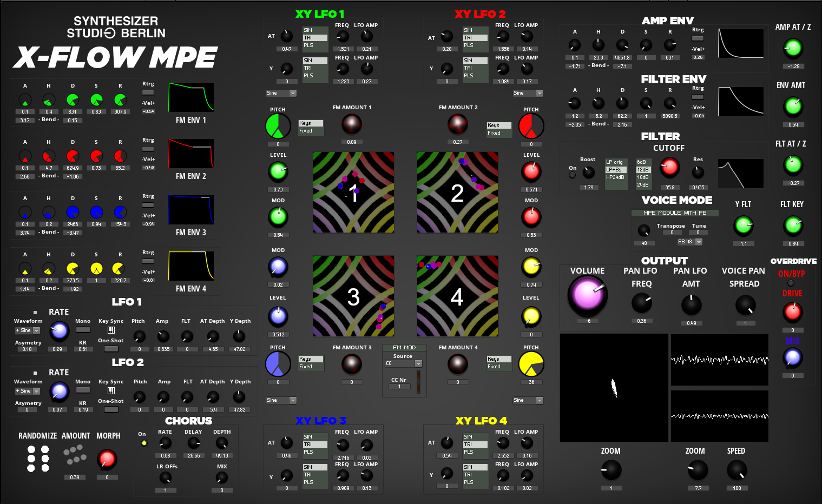Screen dimensions: 822x504
Task: Toggle LFO 2 Key Sync piano icon
Action: (111, 390)
